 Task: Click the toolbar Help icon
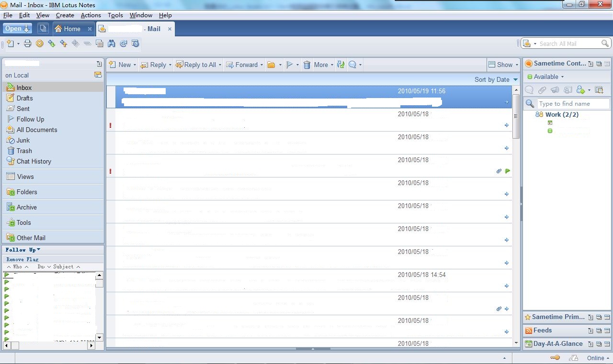tap(136, 44)
